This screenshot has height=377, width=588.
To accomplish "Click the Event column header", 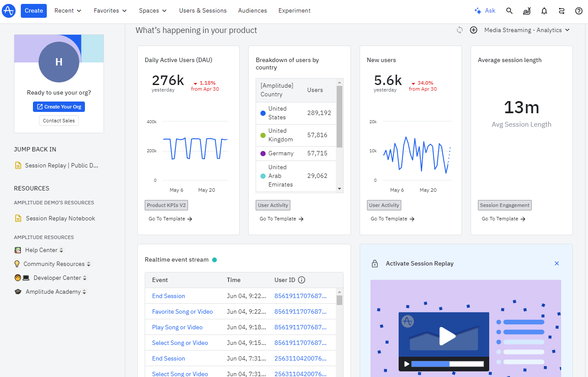I will click(160, 280).
